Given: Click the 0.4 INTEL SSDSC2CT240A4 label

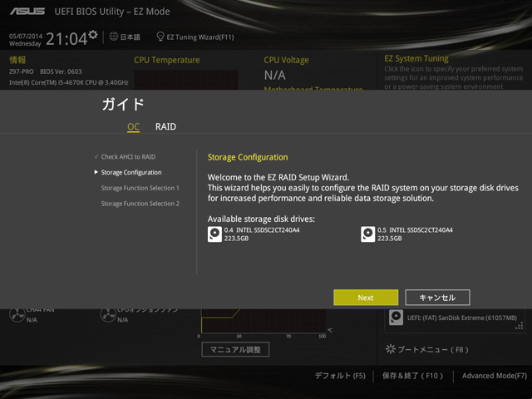Looking at the screenshot, I should pyautogui.click(x=262, y=230).
